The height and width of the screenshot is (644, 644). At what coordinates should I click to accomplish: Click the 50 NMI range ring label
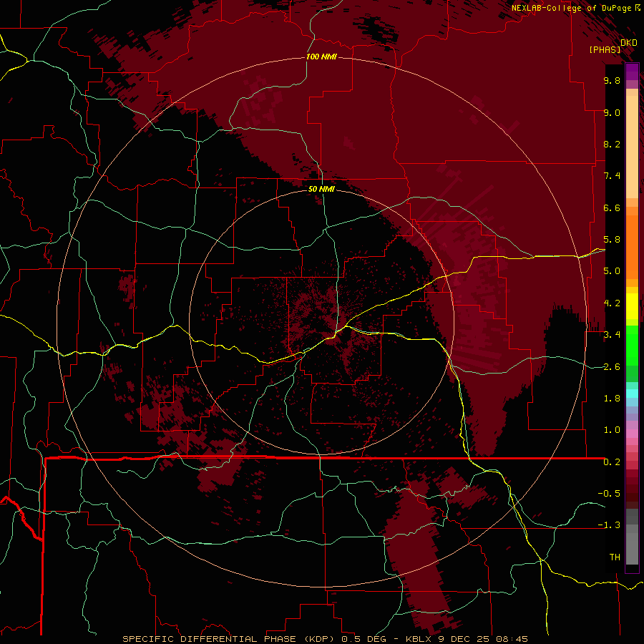(321, 189)
